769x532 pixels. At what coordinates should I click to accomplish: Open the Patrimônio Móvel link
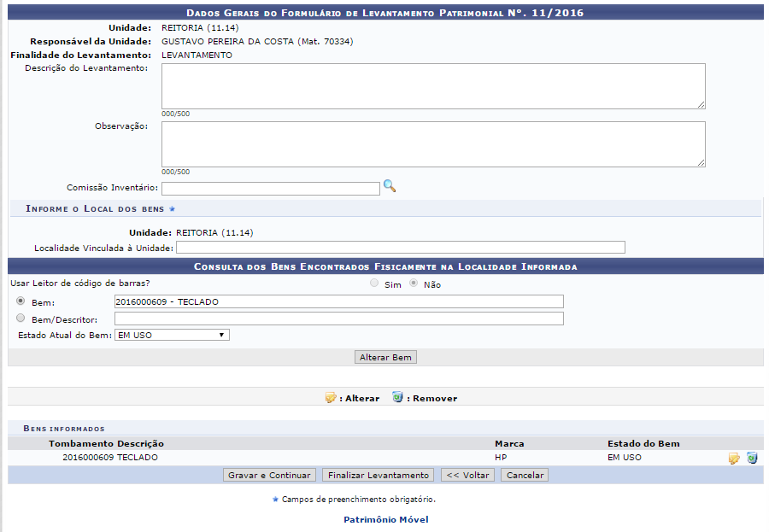pos(385,519)
